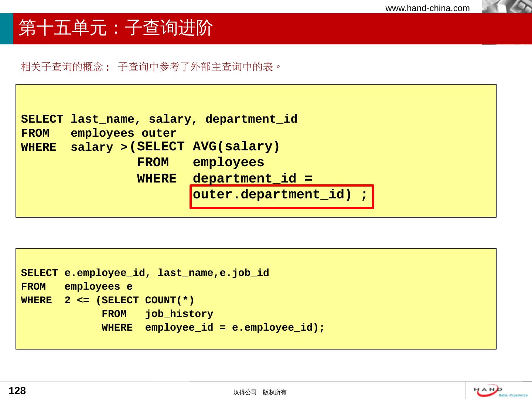This screenshot has width=532, height=399.
Task: Open the www.hand-china.com link
Action: tap(427, 8)
